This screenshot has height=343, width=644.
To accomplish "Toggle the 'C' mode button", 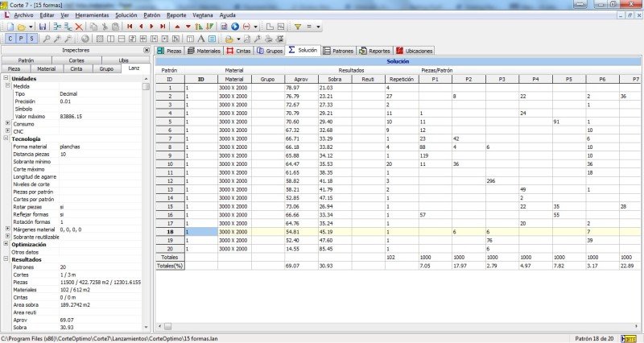I will coord(9,39).
